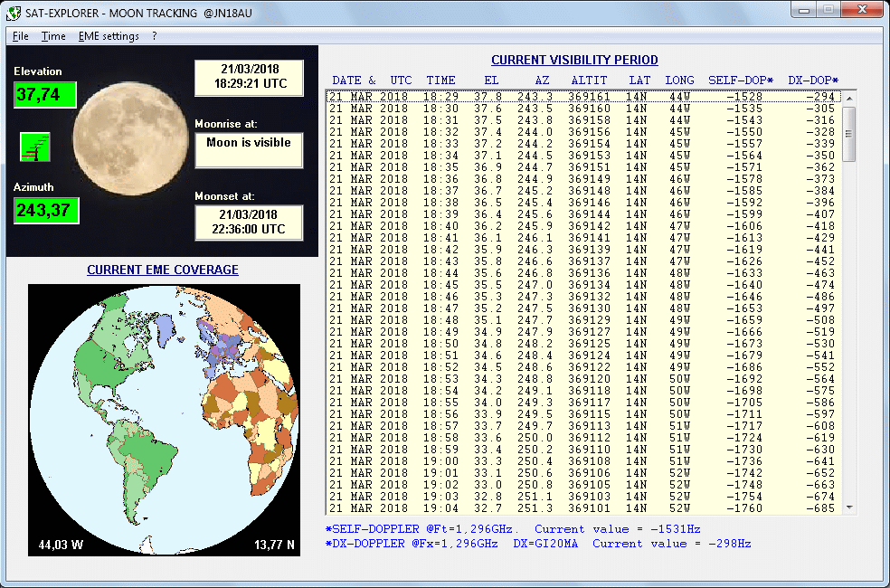Click the 'Moonrise at:' label
This screenshot has width=890, height=588.
pos(226,124)
